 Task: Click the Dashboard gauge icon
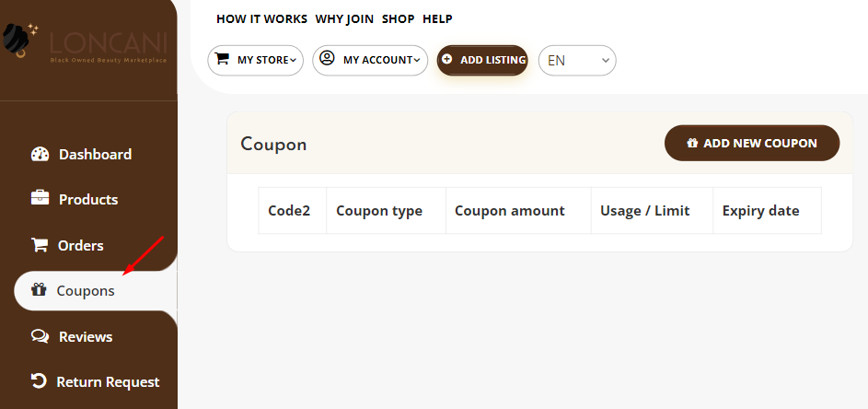40,154
